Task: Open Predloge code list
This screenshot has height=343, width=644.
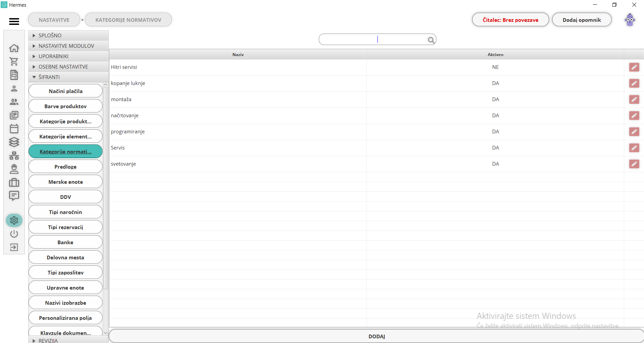Action: [x=66, y=167]
